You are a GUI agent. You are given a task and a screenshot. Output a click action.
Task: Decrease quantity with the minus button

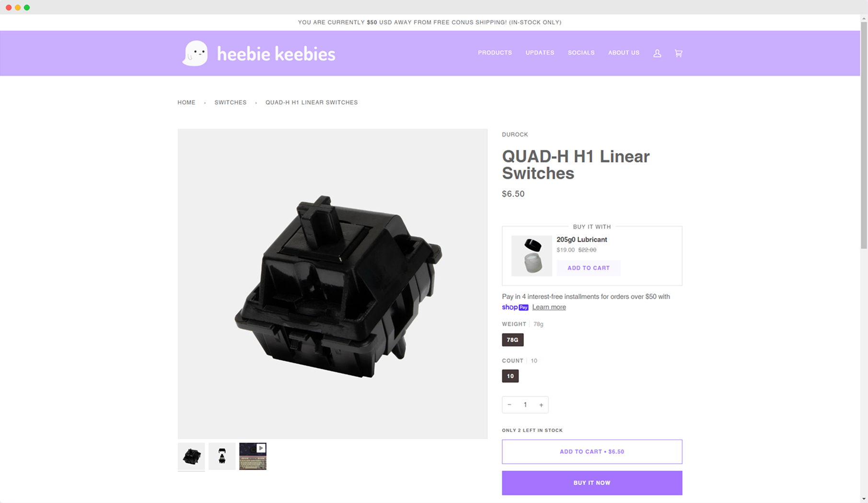coord(509,405)
